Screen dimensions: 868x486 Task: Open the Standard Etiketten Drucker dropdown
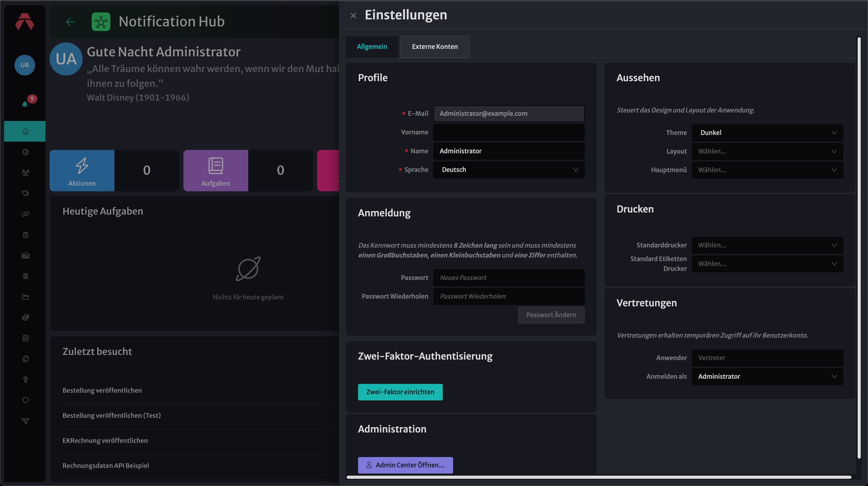pyautogui.click(x=767, y=264)
